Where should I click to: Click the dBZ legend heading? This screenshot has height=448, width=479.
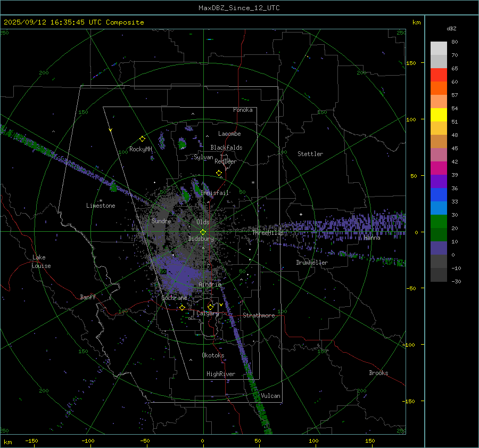coord(451,28)
